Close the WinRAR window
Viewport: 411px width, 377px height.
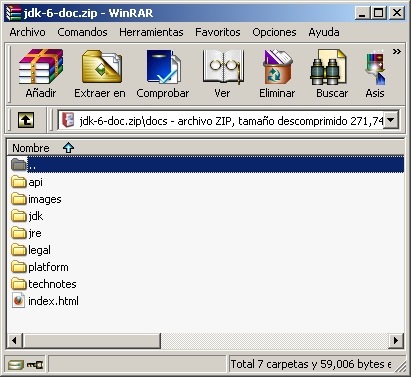[x=397, y=13]
